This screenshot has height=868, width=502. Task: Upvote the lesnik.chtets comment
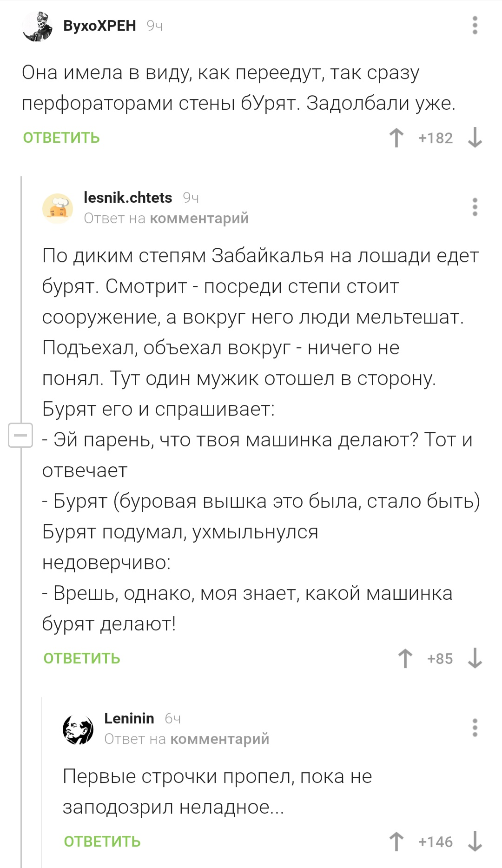[x=405, y=658]
